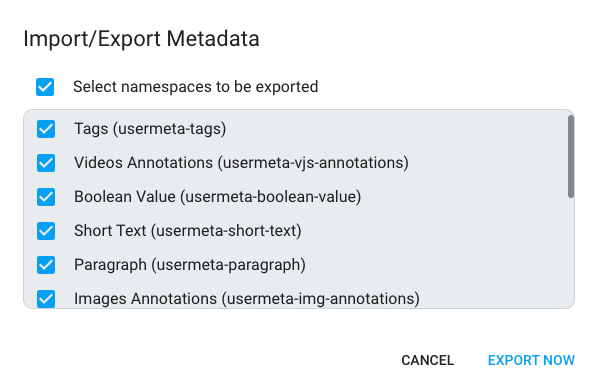Click the namespace list scrollbar thumb
Image resolution: width=598 pixels, height=384 pixels.
pyautogui.click(x=571, y=156)
